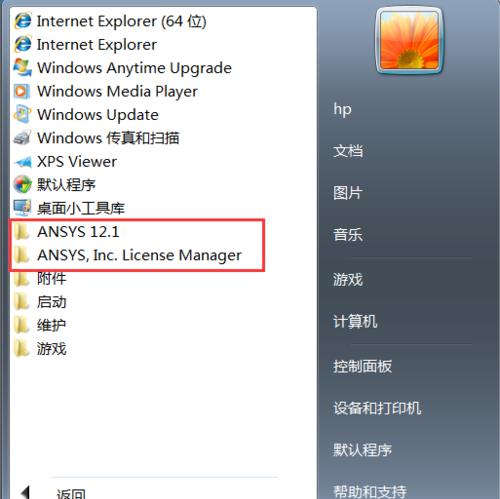Expand the 维护 folder label
The image size is (500, 499).
click(x=51, y=325)
